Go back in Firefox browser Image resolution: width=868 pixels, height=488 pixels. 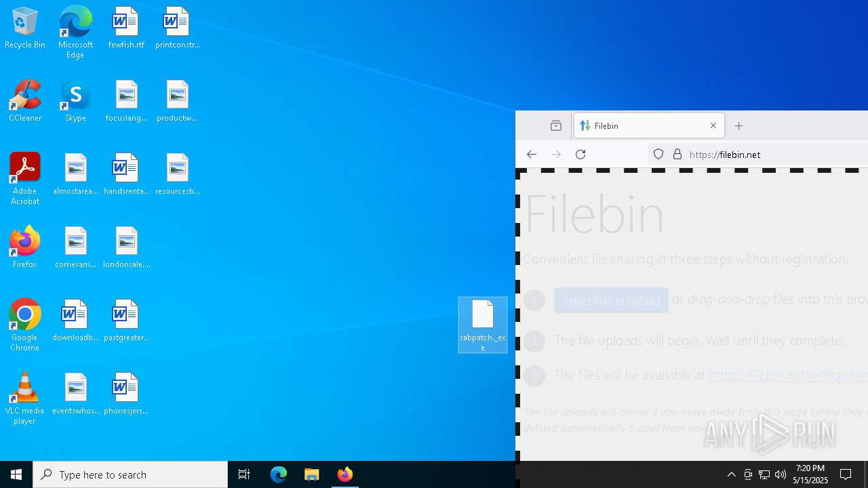[x=532, y=155]
